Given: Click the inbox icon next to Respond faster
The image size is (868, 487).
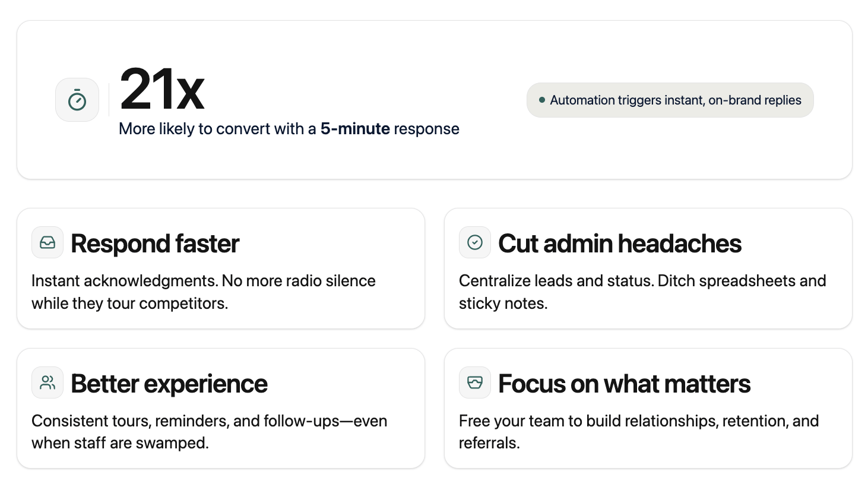Looking at the screenshot, I should [47, 242].
